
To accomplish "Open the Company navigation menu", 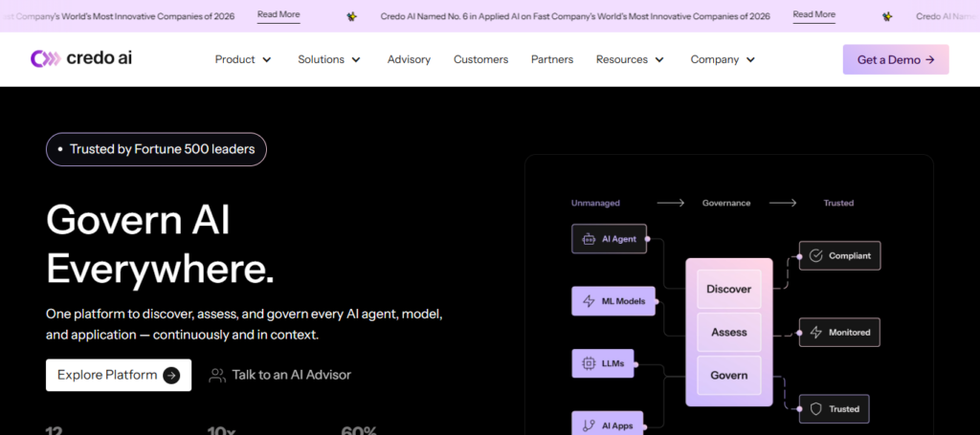I will [x=724, y=59].
